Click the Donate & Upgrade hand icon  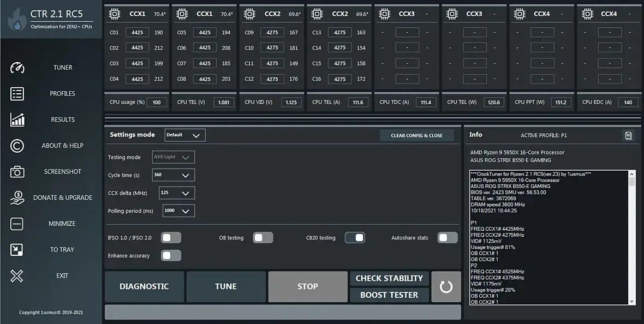[x=17, y=197]
